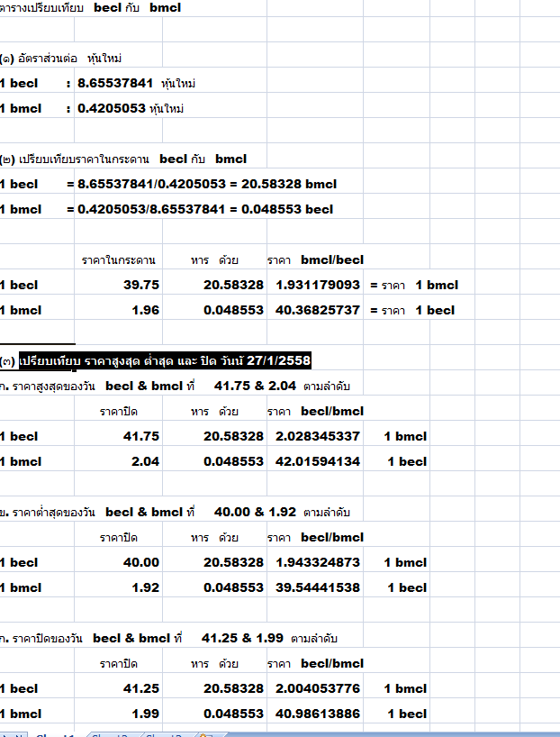Click the divisor 20.58328 in the 41.25 row
The image size is (560, 737).
tap(233, 688)
